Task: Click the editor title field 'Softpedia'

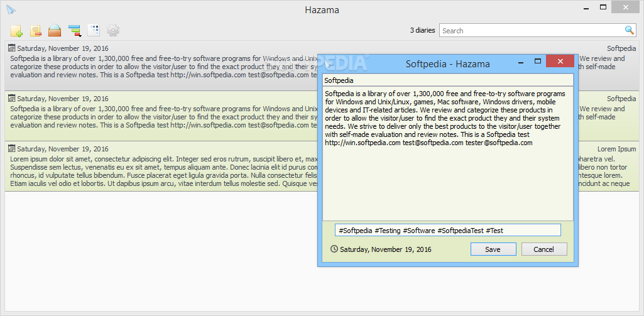Action: [x=448, y=80]
